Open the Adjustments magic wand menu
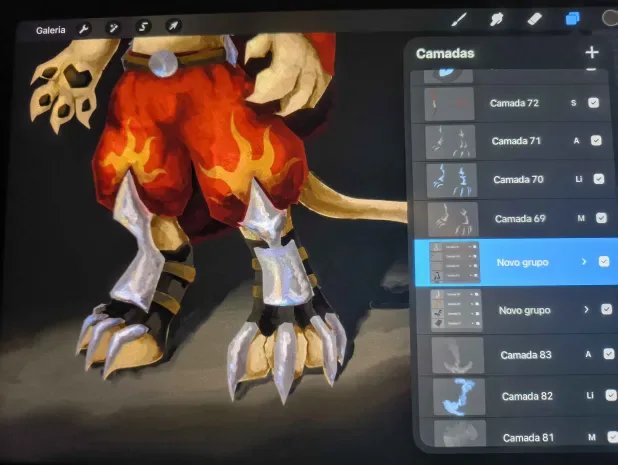This screenshot has width=618, height=465. (113, 28)
